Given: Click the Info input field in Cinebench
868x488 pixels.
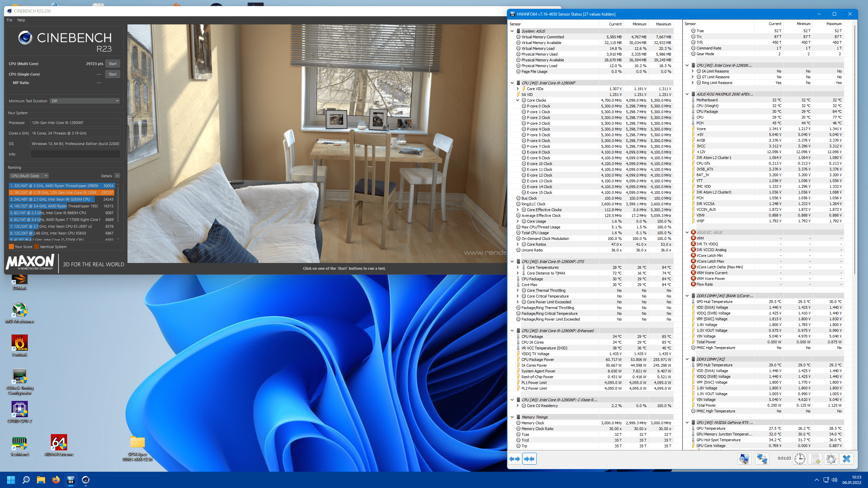Looking at the screenshot, I should [x=75, y=154].
